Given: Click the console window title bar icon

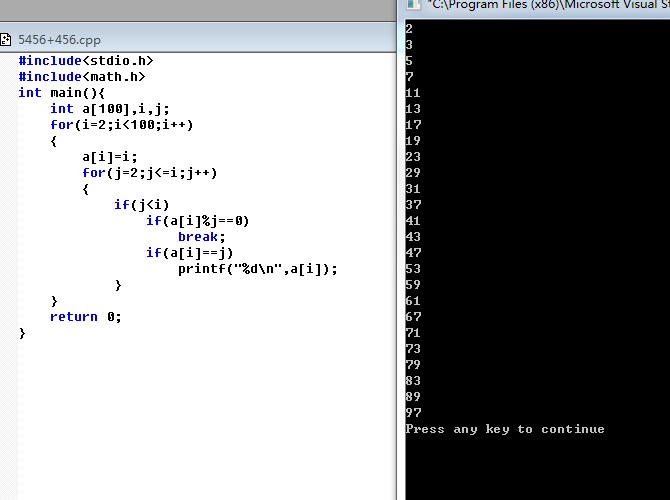Looking at the screenshot, I should pyautogui.click(x=413, y=4).
